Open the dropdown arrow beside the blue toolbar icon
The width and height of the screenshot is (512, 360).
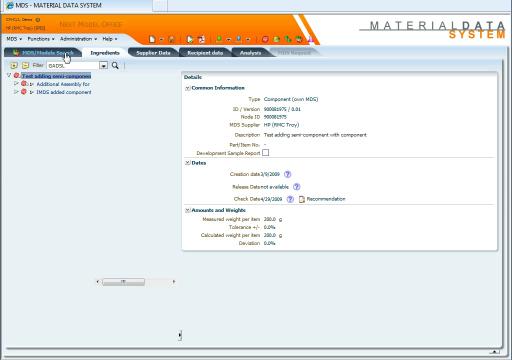coord(248,40)
